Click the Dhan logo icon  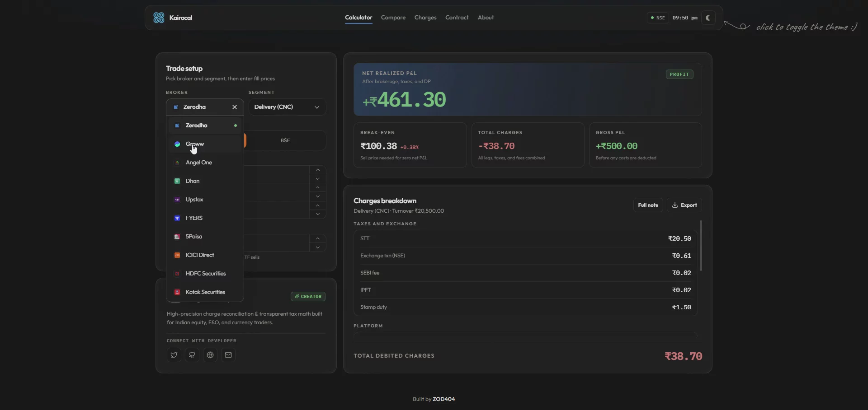[x=177, y=181]
